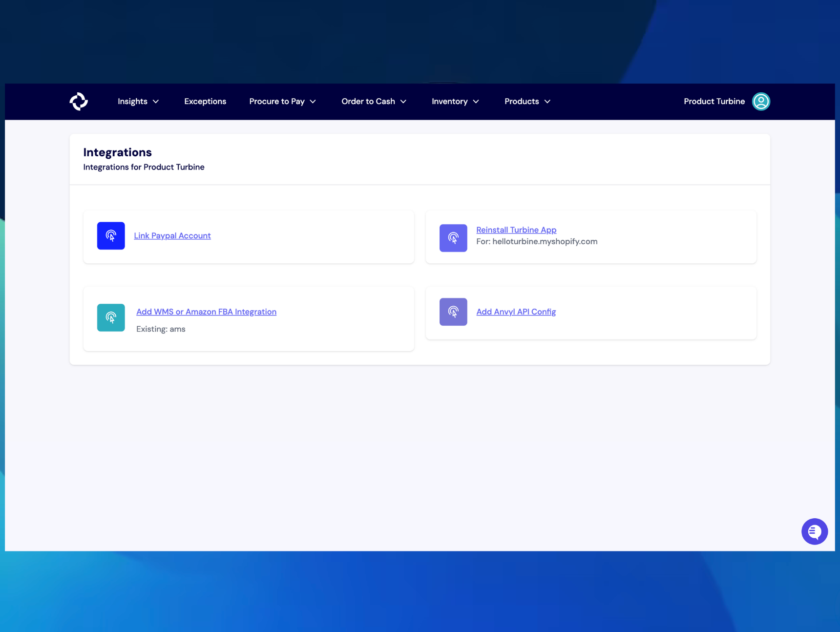
Task: Open the Inventory dropdown chevron
Action: tap(476, 102)
